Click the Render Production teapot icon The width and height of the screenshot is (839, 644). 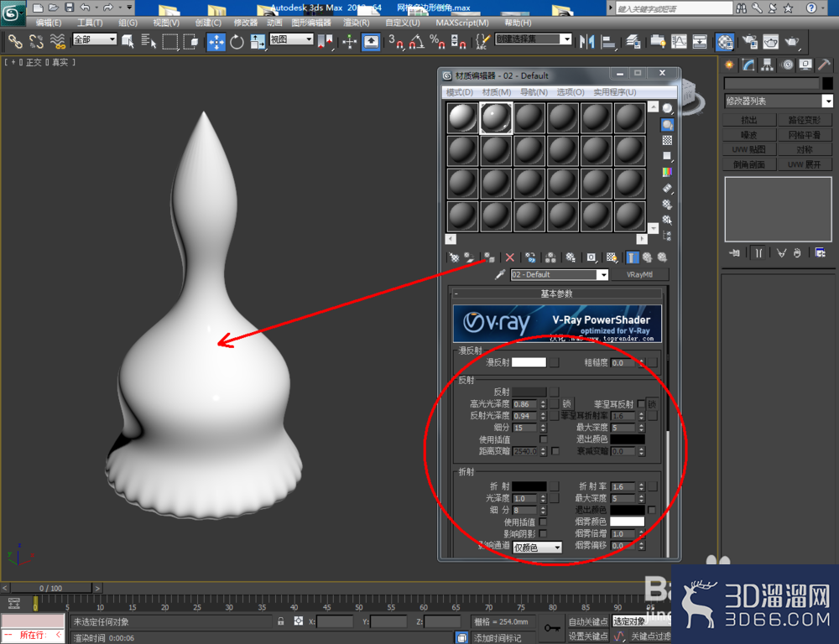[792, 41]
